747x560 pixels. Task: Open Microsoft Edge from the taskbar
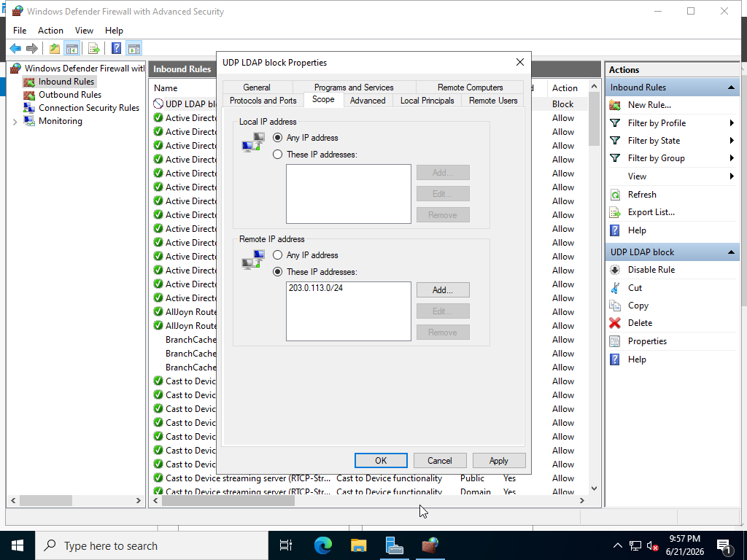[323, 545]
